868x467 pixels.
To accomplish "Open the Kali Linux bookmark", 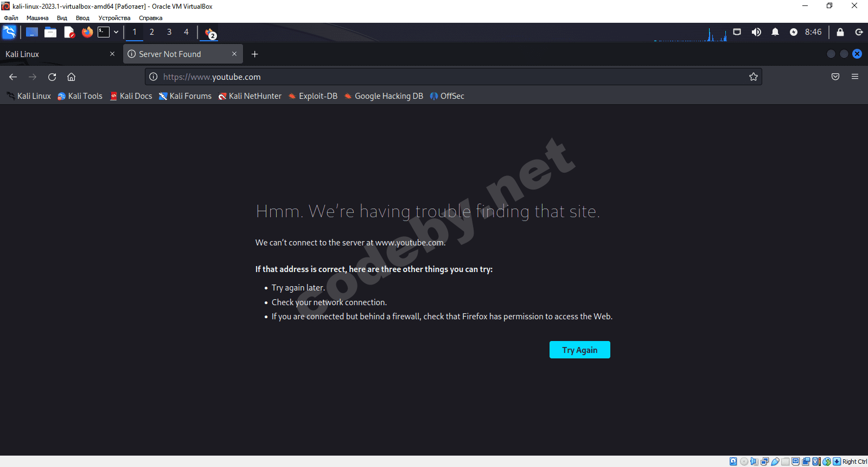I will 29,96.
